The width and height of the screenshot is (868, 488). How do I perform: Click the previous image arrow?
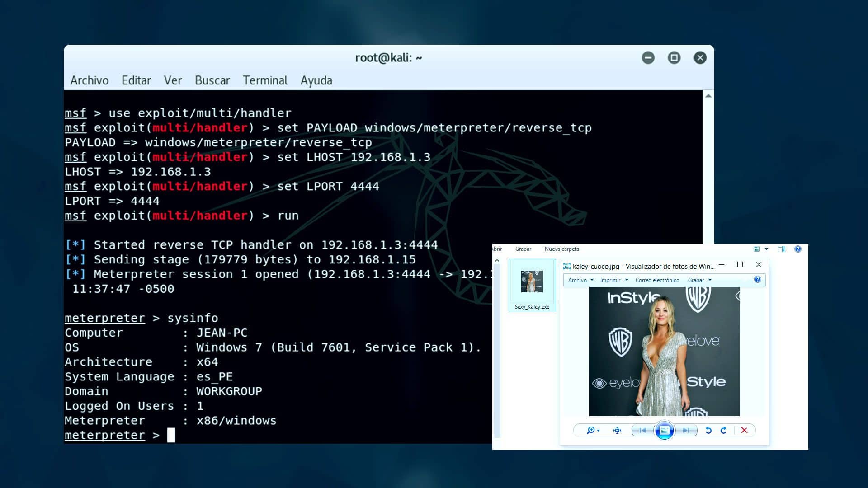[x=642, y=430]
